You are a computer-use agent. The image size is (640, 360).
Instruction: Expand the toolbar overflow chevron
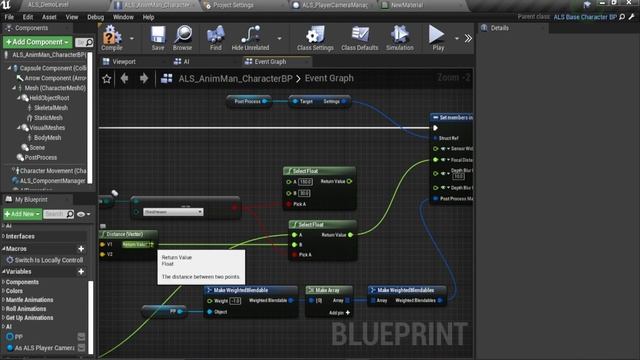[468, 38]
